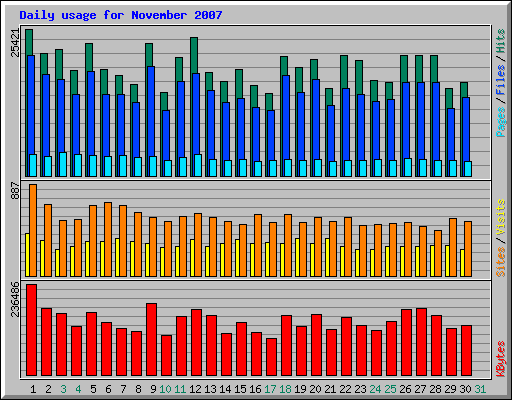This screenshot has width=512, height=400.
Task: Click the yellow 'Visits' legend label
Action: coord(501,217)
